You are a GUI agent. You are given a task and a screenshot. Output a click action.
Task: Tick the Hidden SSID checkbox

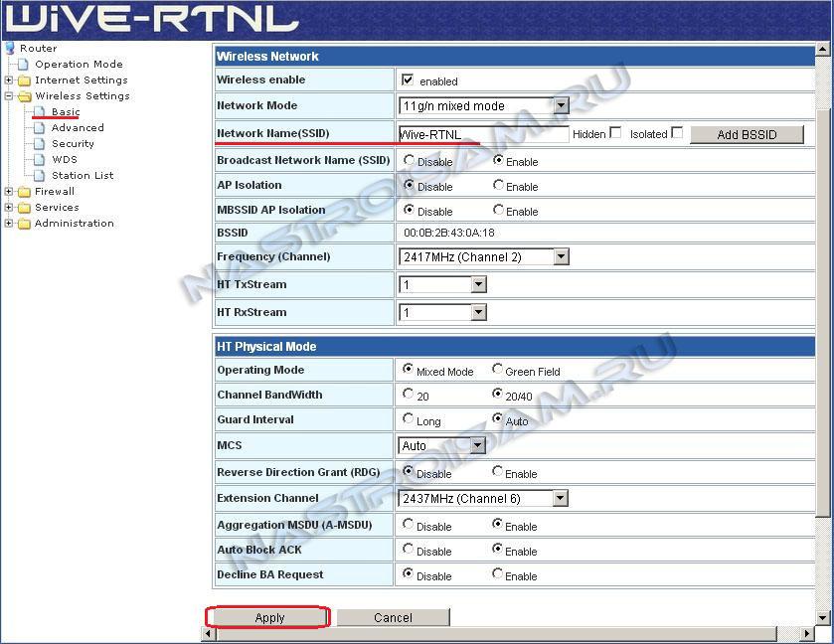[x=615, y=133]
